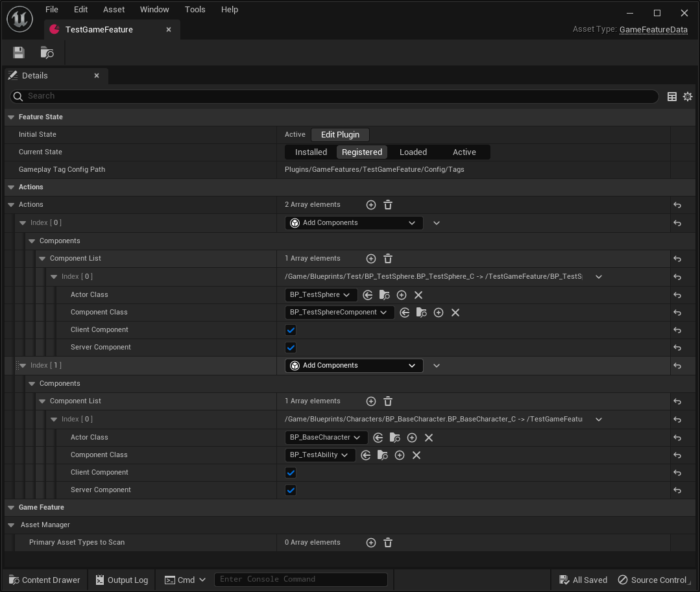Clear the BP_TestSphere Actor Class value
The width and height of the screenshot is (700, 592).
pos(418,295)
